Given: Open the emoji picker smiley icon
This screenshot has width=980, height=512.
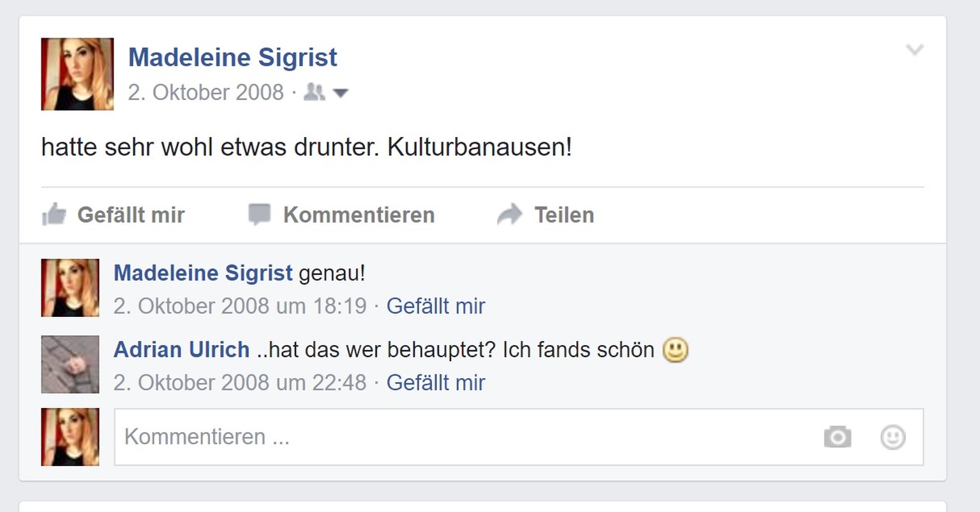Looking at the screenshot, I should 893,437.
